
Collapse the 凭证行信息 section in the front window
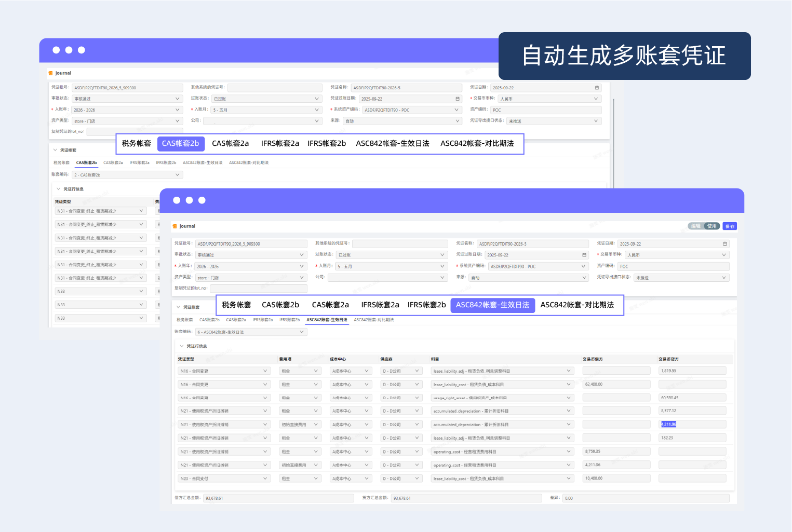pyautogui.click(x=182, y=346)
